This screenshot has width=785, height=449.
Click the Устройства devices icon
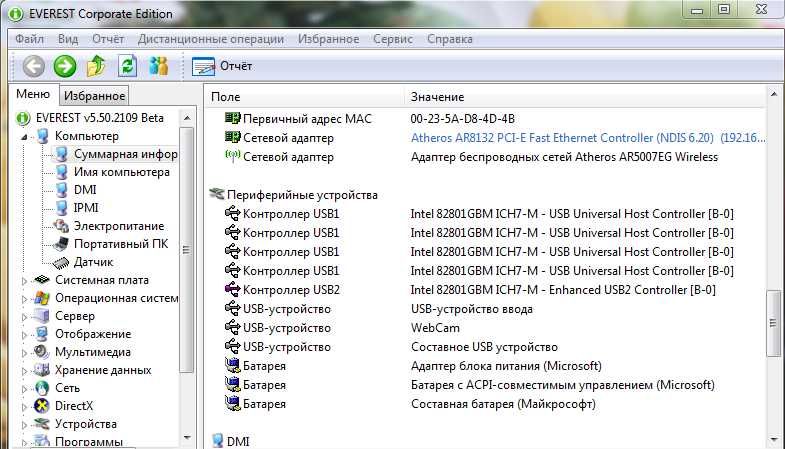[42, 424]
